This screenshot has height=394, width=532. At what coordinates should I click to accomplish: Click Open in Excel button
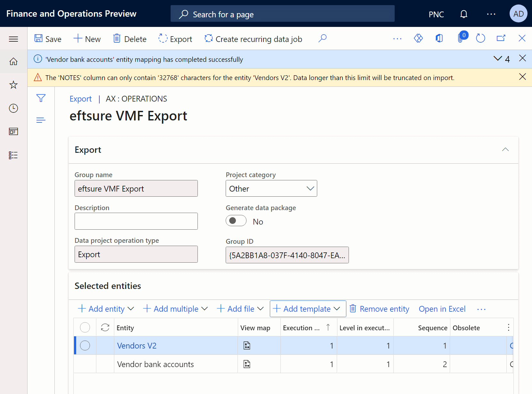pyautogui.click(x=442, y=309)
